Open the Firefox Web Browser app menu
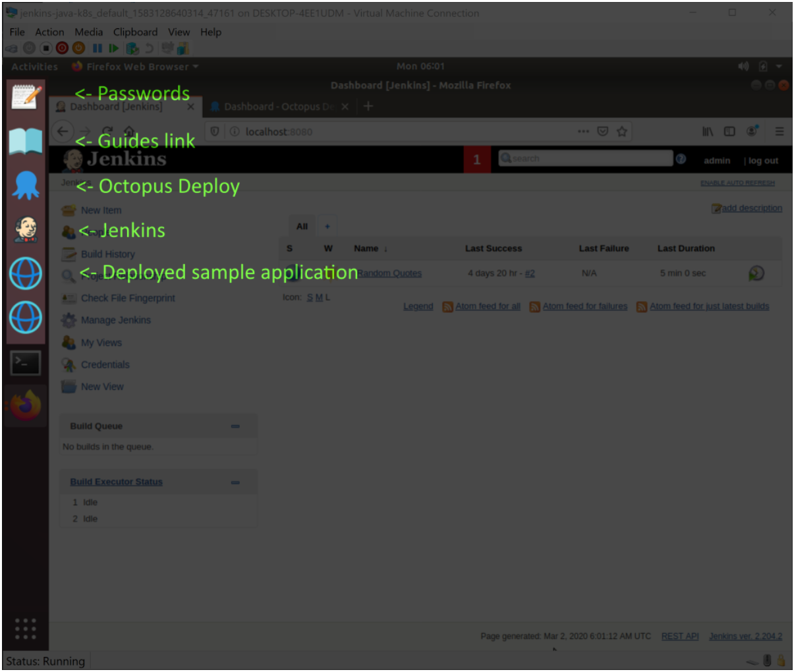 135,67
